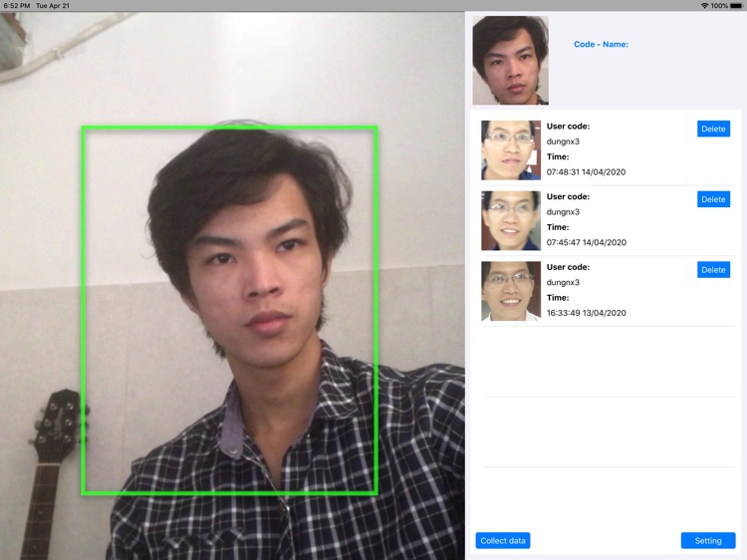The height and width of the screenshot is (560, 747).
Task: Click the Code - Name label
Action: tap(601, 44)
